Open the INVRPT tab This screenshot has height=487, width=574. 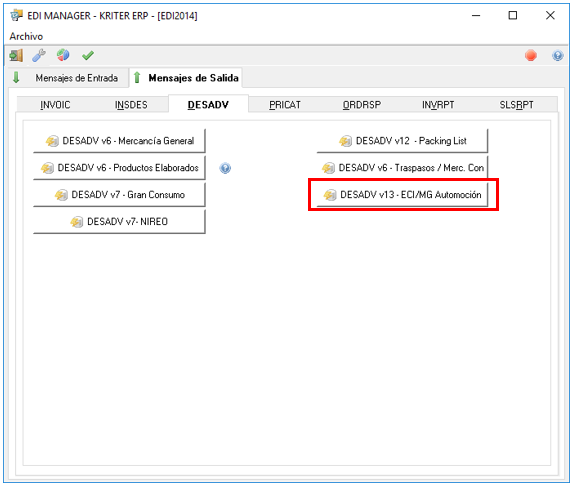point(438,105)
